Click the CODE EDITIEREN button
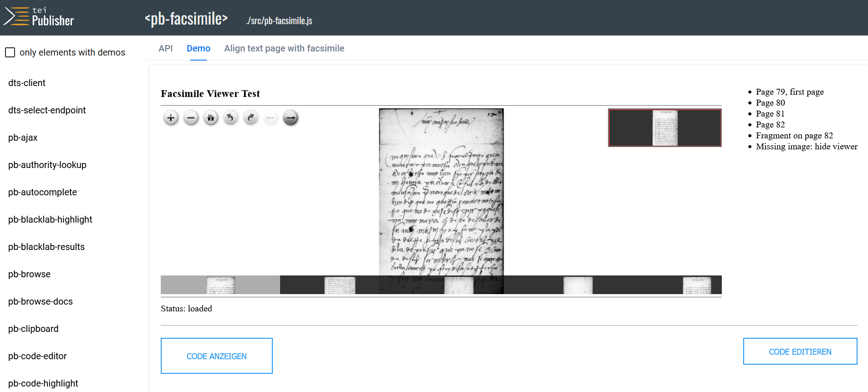This screenshot has height=392, width=868. pos(800,351)
